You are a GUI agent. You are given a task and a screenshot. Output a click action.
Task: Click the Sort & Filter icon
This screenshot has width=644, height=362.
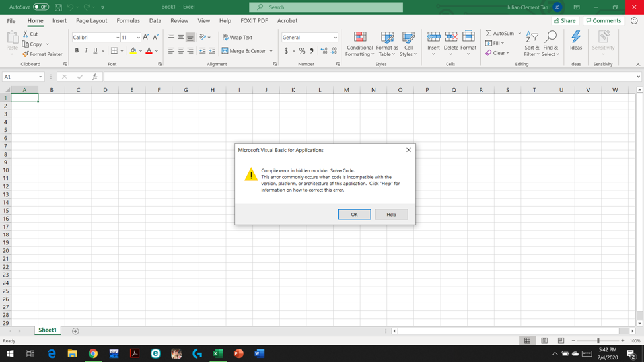532,37
